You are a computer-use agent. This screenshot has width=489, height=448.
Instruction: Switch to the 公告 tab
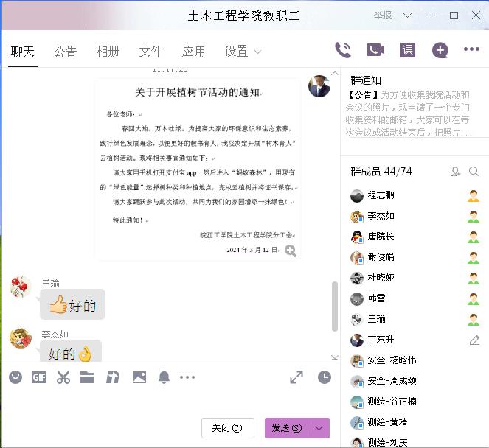65,52
